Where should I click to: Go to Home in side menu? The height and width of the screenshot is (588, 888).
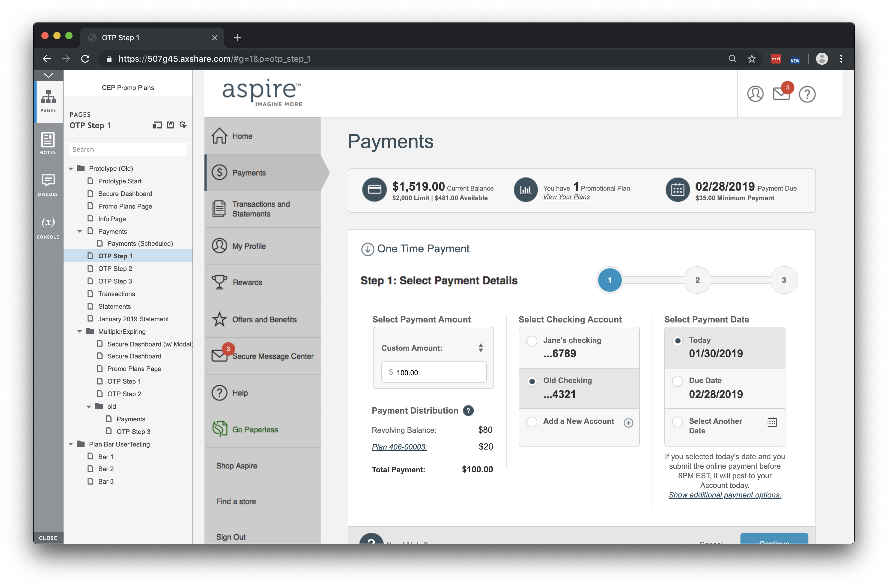coord(262,136)
